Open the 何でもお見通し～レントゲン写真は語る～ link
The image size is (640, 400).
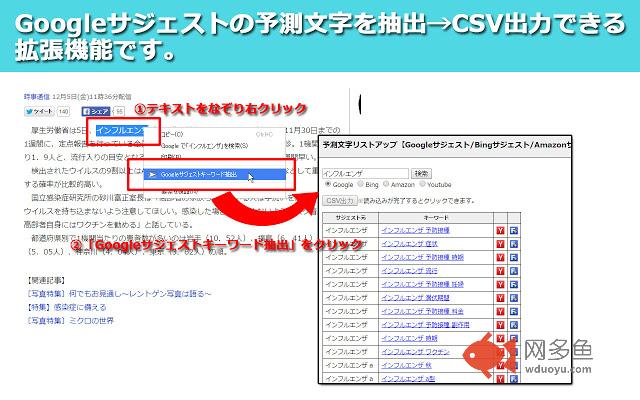pos(140,293)
